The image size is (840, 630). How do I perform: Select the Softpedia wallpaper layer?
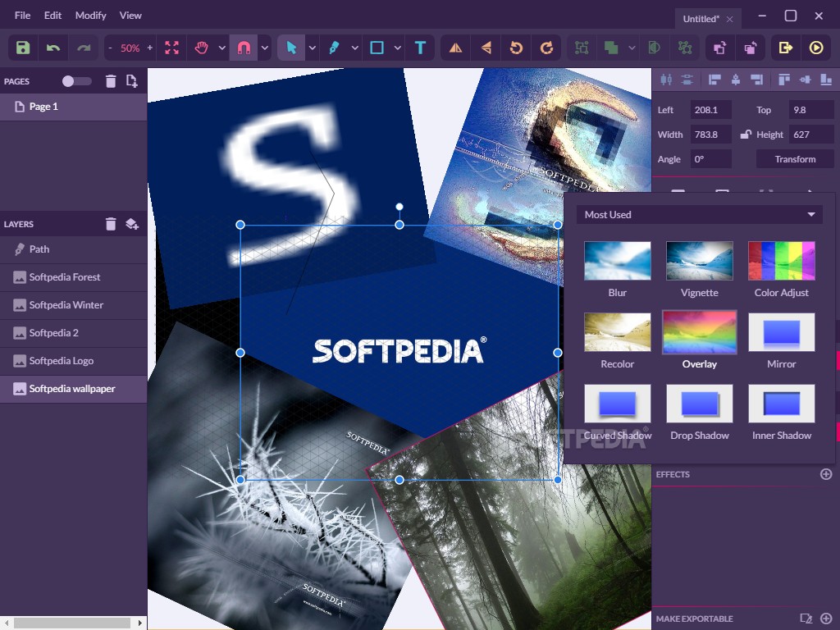tap(73, 388)
